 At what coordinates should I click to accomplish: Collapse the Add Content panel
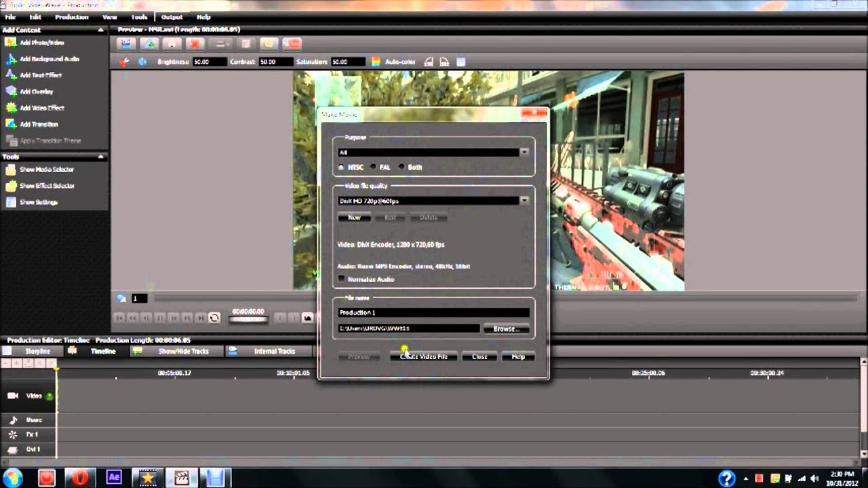coord(101,30)
